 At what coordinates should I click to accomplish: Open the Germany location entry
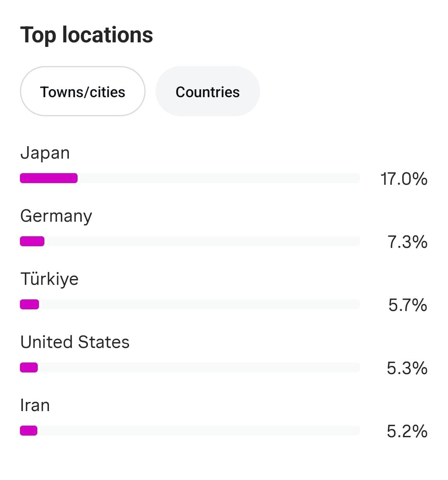[x=56, y=216]
